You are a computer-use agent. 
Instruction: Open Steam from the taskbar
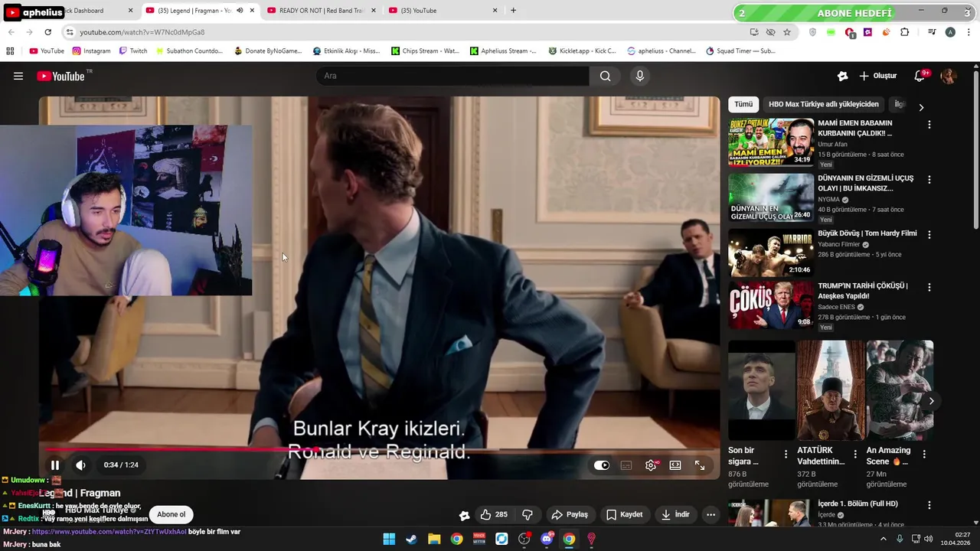click(x=411, y=539)
